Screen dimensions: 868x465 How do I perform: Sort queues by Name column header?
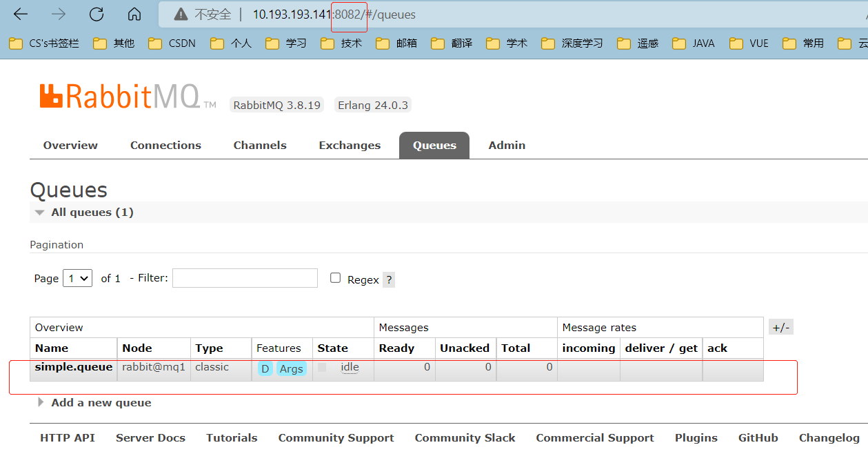[x=52, y=348]
